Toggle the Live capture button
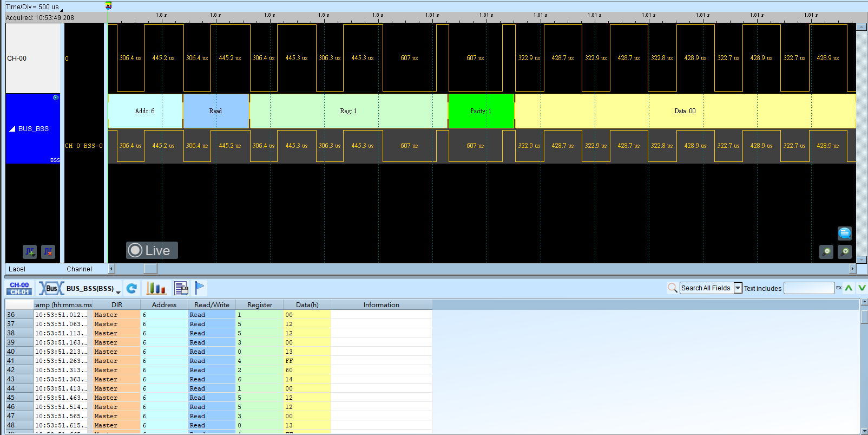Screen dimensions: 868x435 point(152,250)
